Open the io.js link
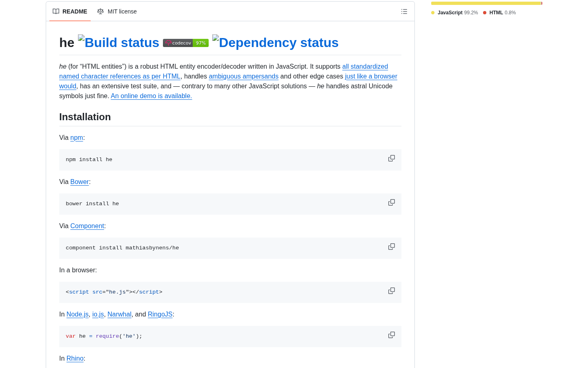Image resolution: width=588 pixels, height=368 pixels. [98, 314]
